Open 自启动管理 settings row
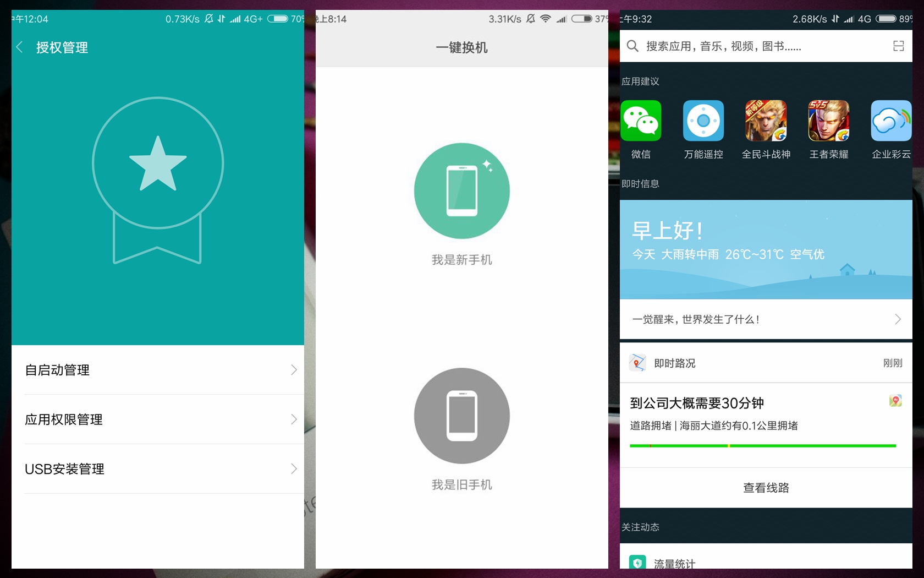Screen dimensions: 924x578 click(x=158, y=370)
